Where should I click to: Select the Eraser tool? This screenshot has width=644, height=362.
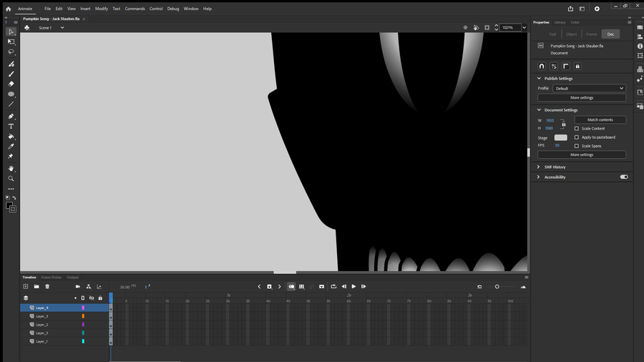point(11,84)
